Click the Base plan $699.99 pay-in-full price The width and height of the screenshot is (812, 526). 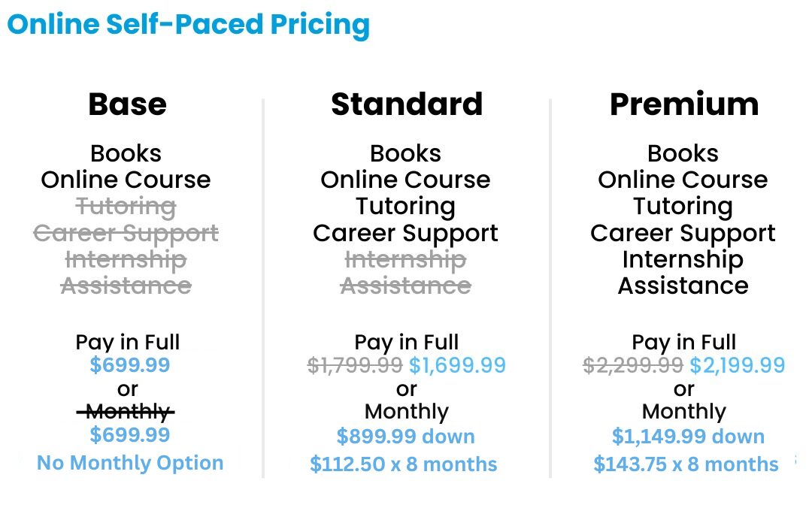(x=129, y=366)
